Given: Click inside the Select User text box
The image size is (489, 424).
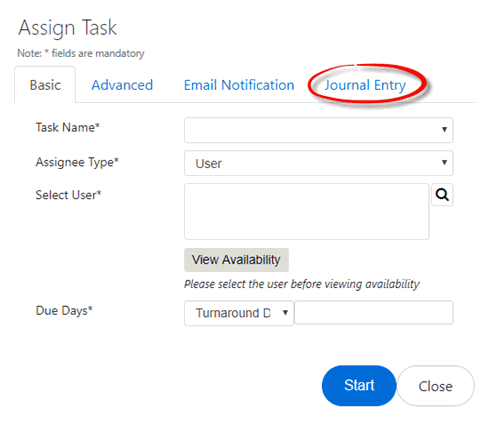Looking at the screenshot, I should [x=307, y=211].
